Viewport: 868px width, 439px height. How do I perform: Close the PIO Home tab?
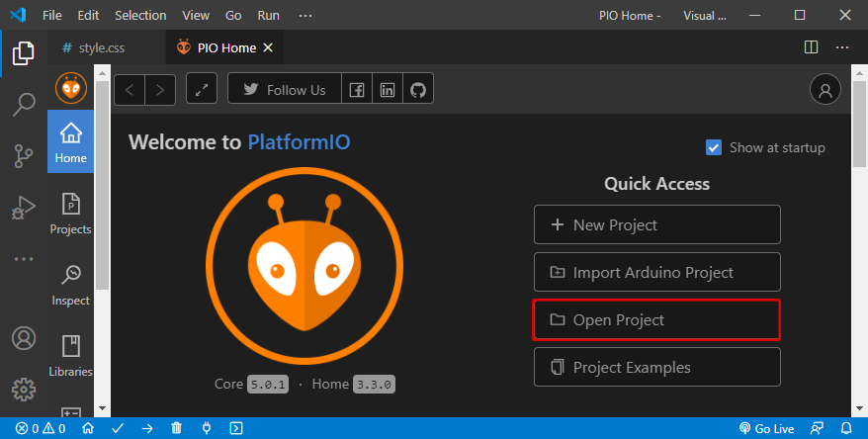268,48
